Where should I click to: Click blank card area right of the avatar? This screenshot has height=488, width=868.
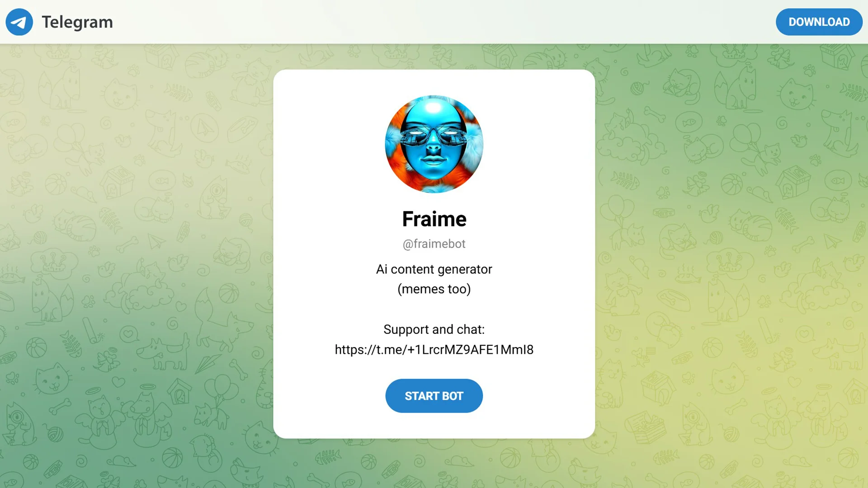[538, 145]
